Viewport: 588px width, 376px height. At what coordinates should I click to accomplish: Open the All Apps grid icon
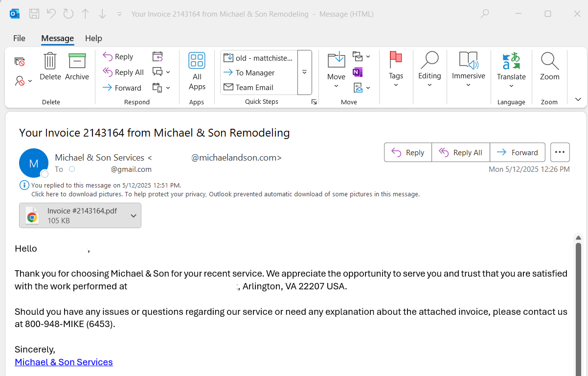(x=197, y=61)
